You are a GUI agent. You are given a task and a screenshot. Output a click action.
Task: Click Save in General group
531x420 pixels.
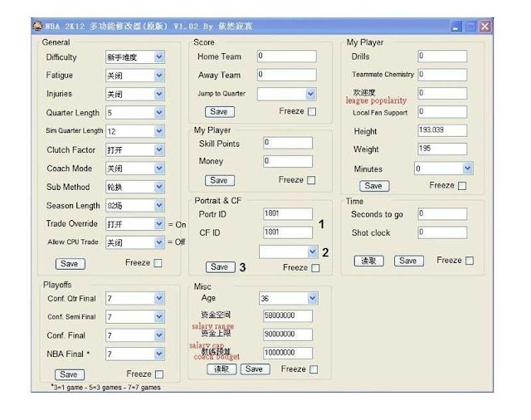tap(70, 264)
